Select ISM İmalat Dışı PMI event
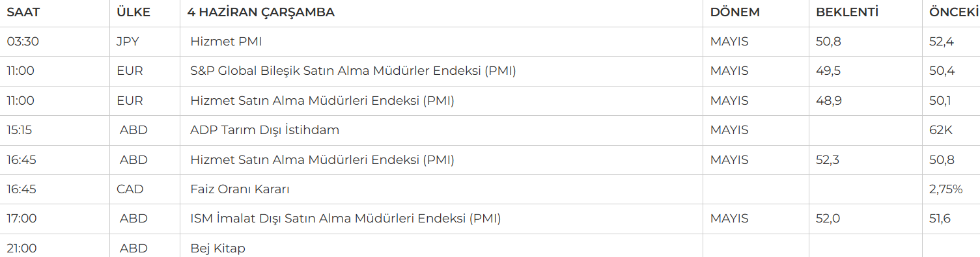The image size is (980, 257). (345, 219)
